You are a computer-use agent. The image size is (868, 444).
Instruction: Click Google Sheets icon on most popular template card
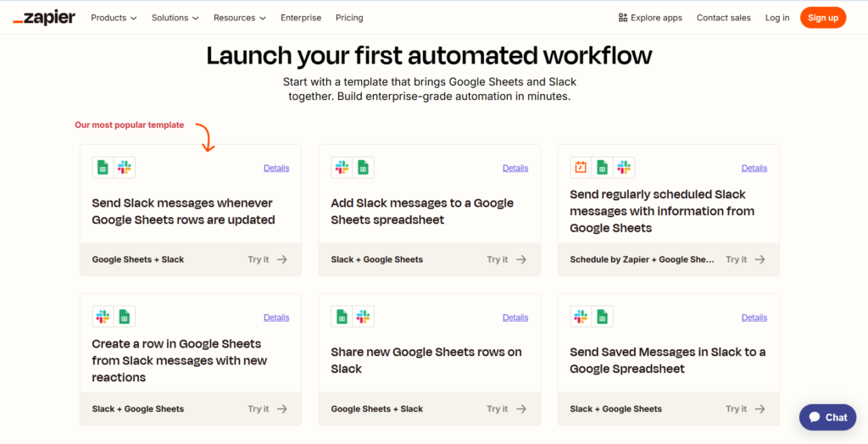coord(103,167)
